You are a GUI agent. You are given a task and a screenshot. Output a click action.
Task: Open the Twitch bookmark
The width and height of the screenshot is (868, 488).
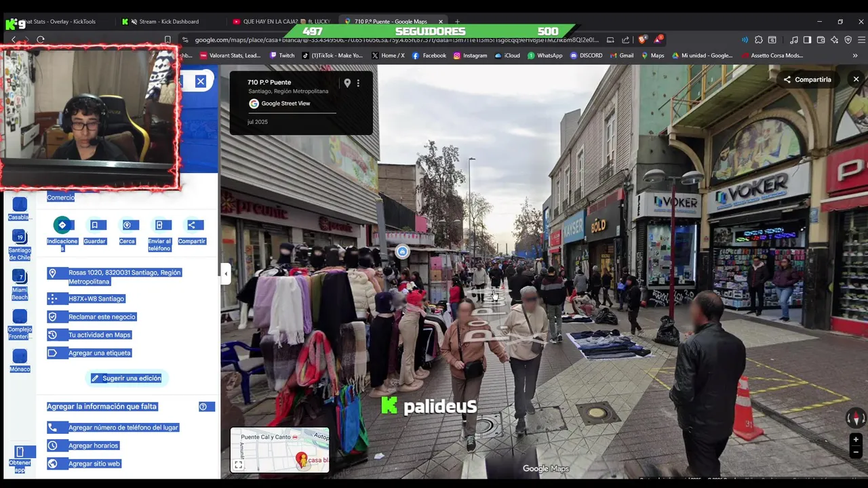point(282,56)
